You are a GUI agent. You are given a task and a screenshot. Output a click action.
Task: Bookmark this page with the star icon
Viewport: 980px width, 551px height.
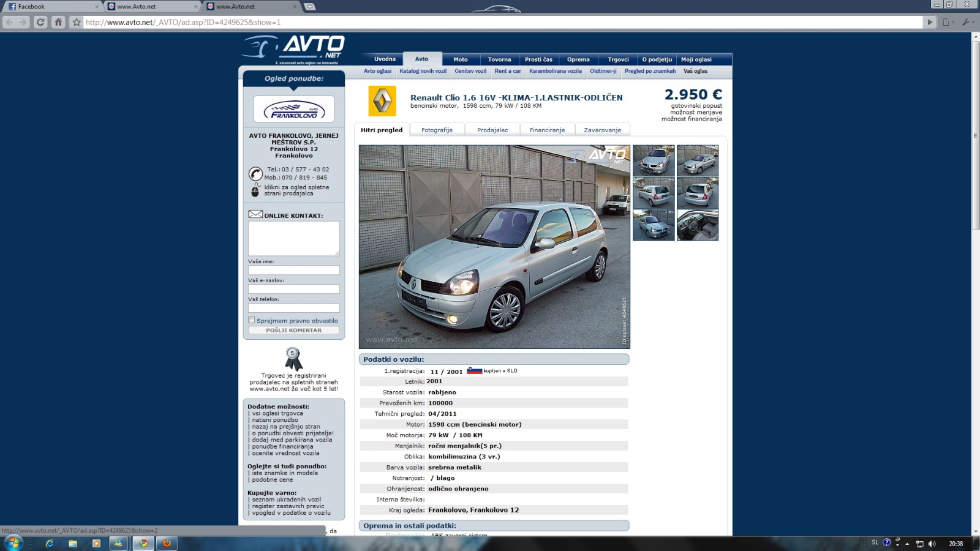coord(77,22)
